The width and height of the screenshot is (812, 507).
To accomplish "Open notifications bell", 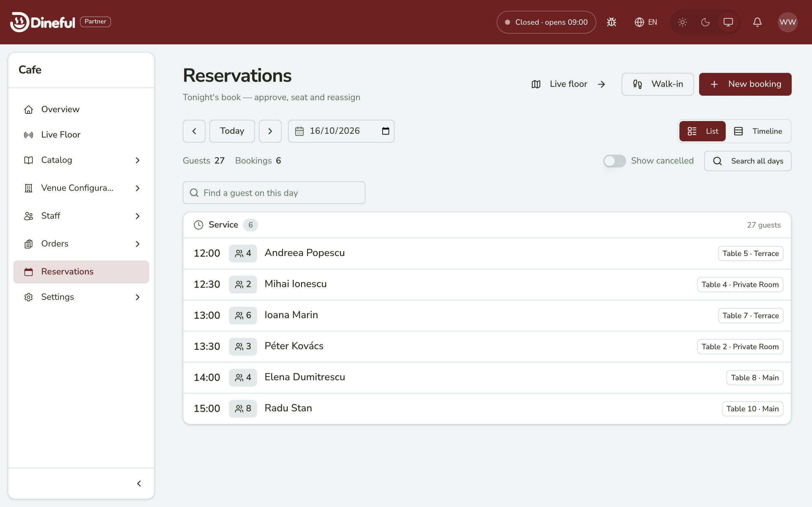I will tap(757, 22).
